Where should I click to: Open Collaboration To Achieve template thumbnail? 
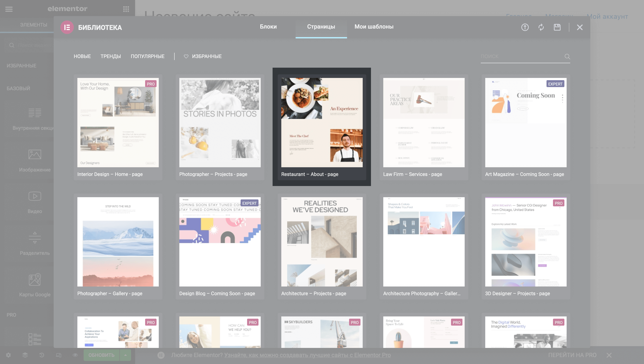point(118,332)
